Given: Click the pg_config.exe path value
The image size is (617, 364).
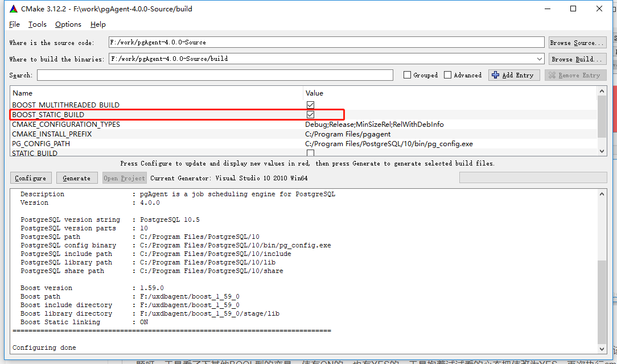Looking at the screenshot, I should pyautogui.click(x=389, y=144).
